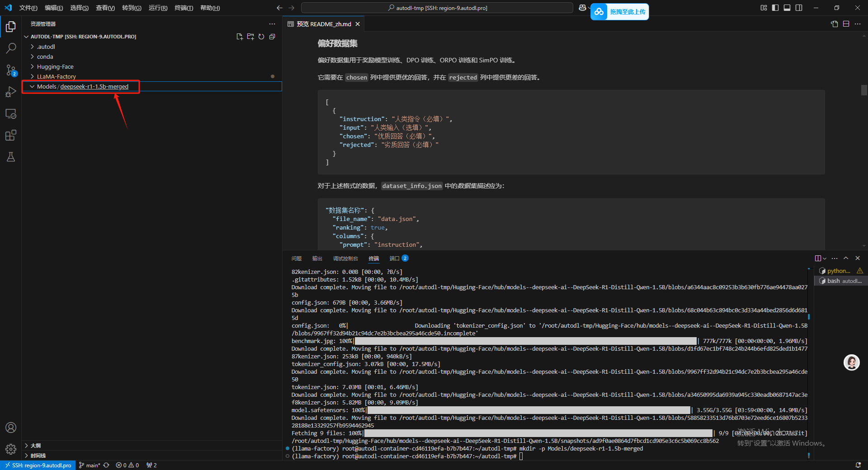Open the 查看(V) menu
The height and width of the screenshot is (470, 868).
[105, 8]
